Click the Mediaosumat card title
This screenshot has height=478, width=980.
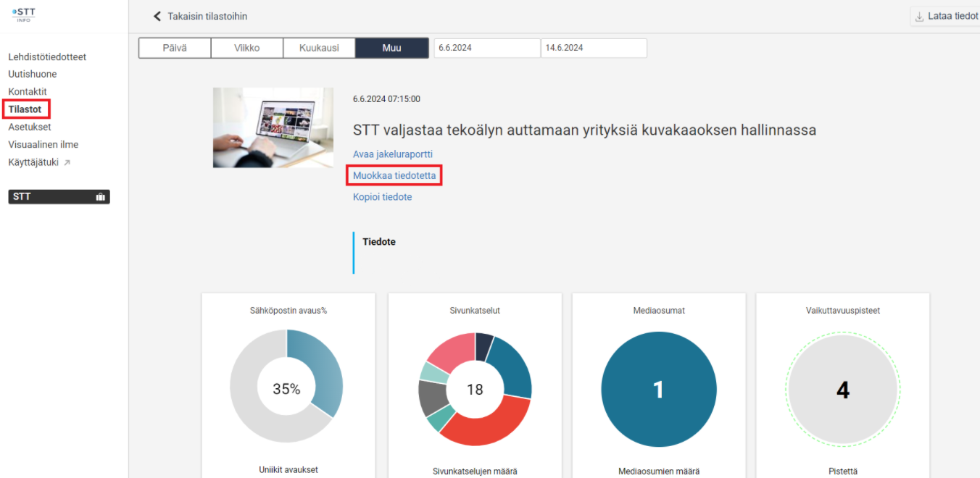point(659,311)
